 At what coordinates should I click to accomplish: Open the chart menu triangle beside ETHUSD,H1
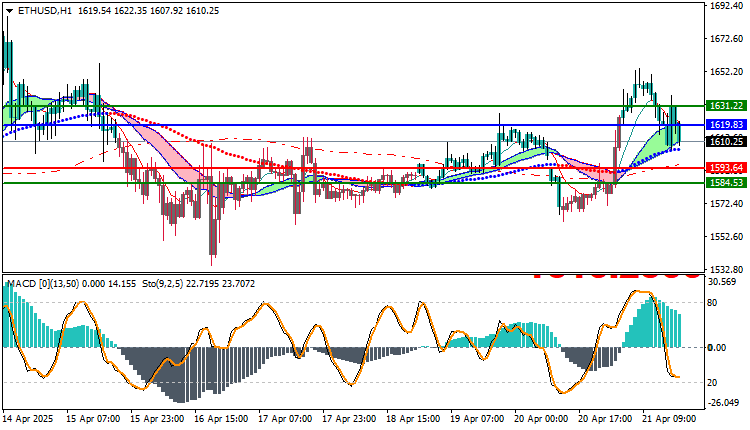10,11
